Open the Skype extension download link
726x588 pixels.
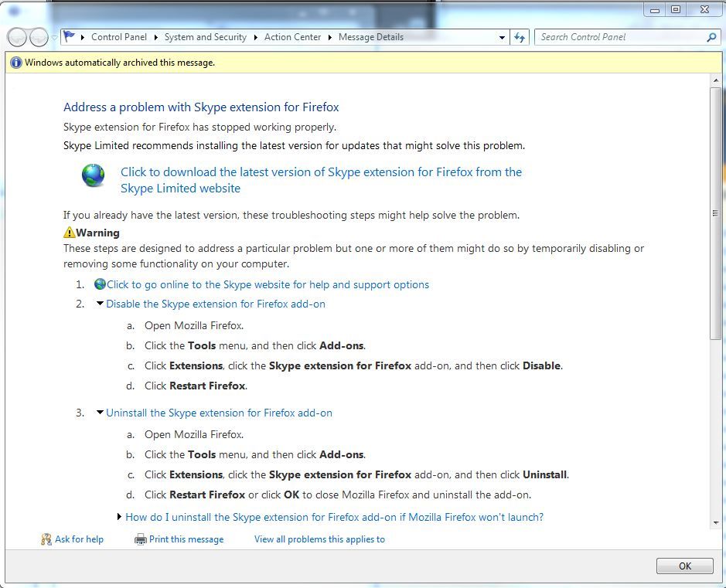click(x=321, y=172)
